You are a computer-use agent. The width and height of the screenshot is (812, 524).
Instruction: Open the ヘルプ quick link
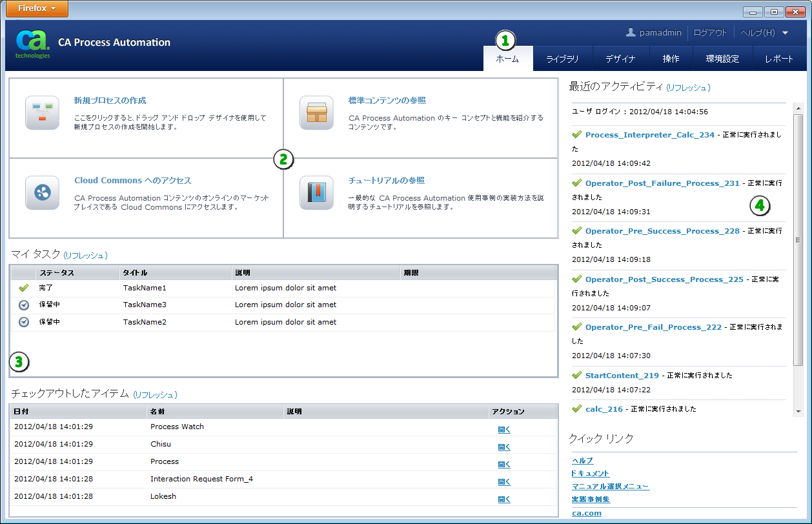point(583,461)
